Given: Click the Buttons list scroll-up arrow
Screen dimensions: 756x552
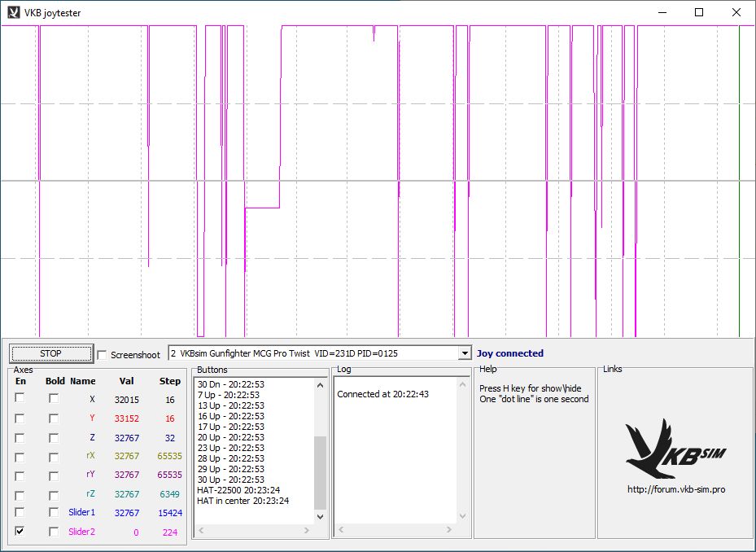Looking at the screenshot, I should (x=320, y=384).
